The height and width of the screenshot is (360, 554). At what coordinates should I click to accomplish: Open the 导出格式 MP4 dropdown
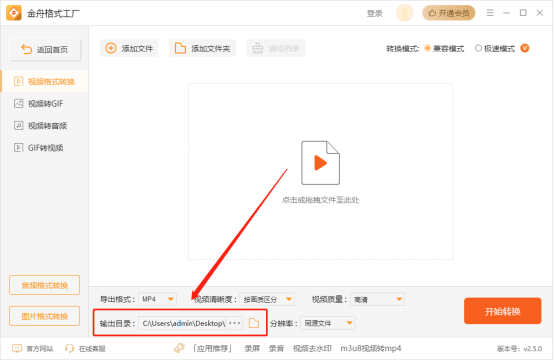click(x=157, y=299)
